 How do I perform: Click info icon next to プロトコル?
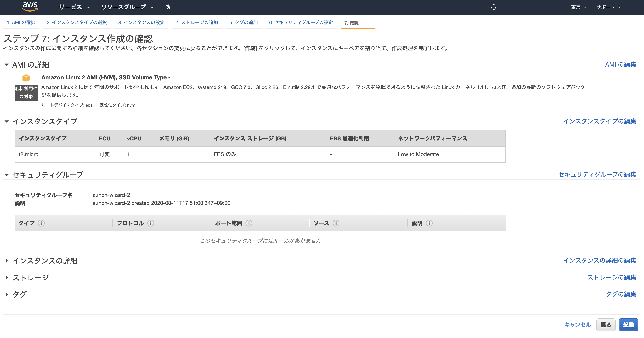(x=150, y=223)
